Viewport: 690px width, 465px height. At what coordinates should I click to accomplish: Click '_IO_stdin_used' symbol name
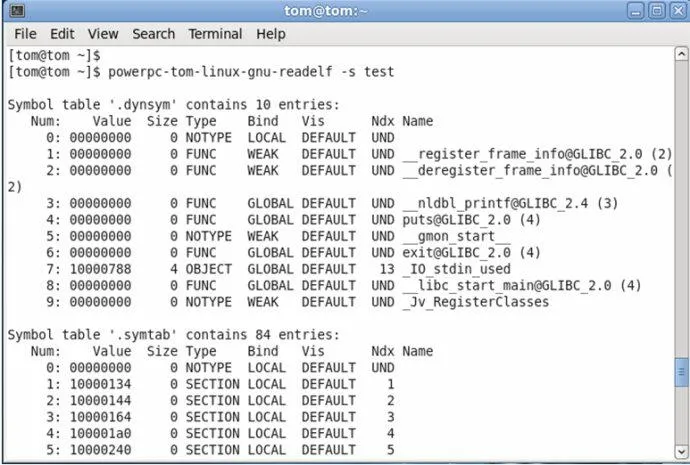pyautogui.click(x=456, y=269)
